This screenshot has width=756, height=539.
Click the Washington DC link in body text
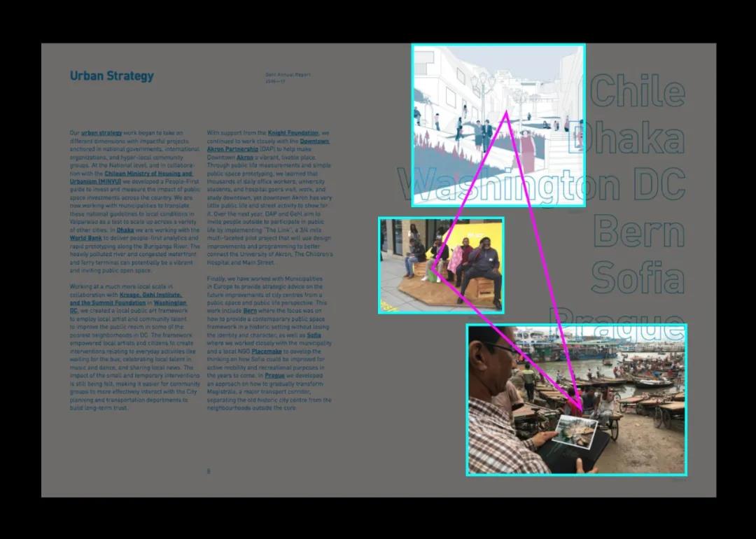pos(128,307)
